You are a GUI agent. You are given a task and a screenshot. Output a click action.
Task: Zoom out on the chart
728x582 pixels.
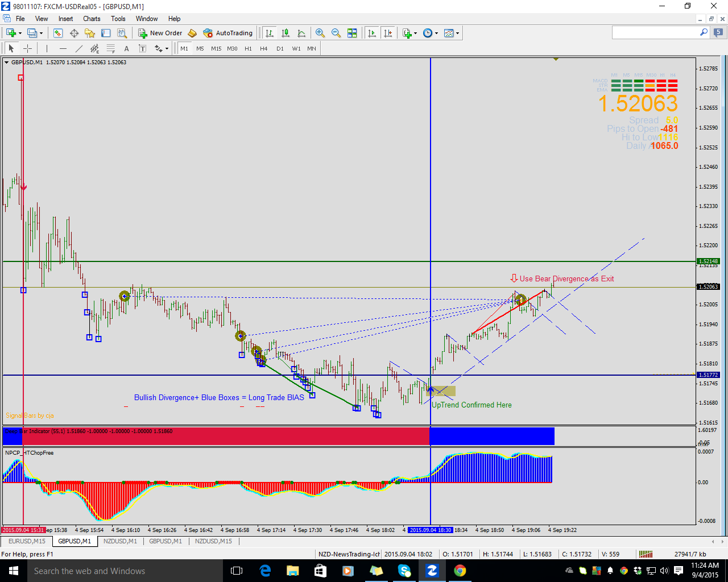pyautogui.click(x=336, y=33)
